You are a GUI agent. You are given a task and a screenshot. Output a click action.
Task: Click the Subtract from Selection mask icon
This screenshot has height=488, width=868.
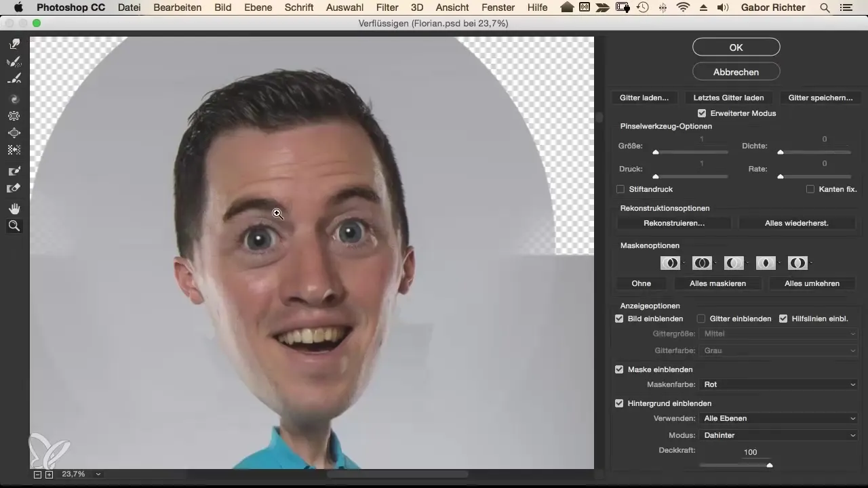[733, 262]
